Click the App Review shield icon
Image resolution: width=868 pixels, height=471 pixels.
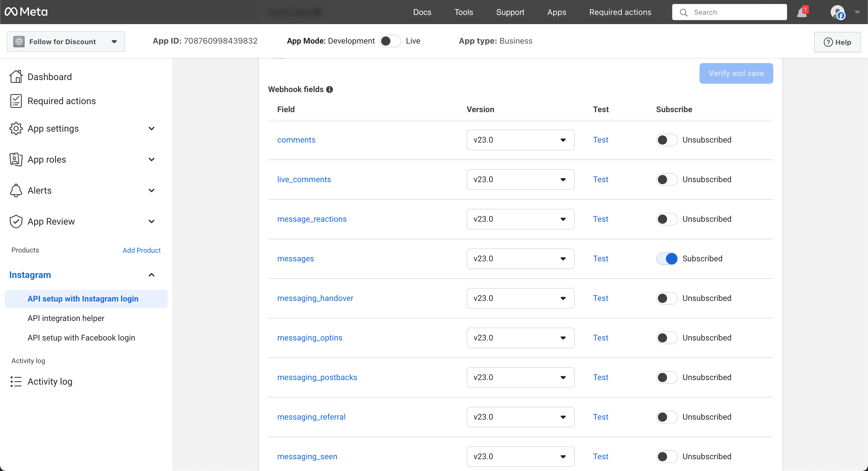click(x=16, y=221)
